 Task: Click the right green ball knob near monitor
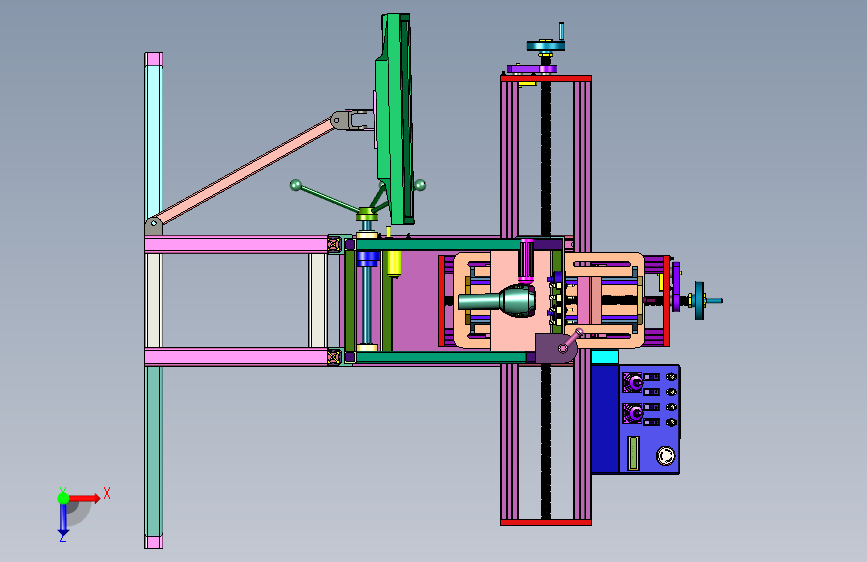tap(420, 185)
